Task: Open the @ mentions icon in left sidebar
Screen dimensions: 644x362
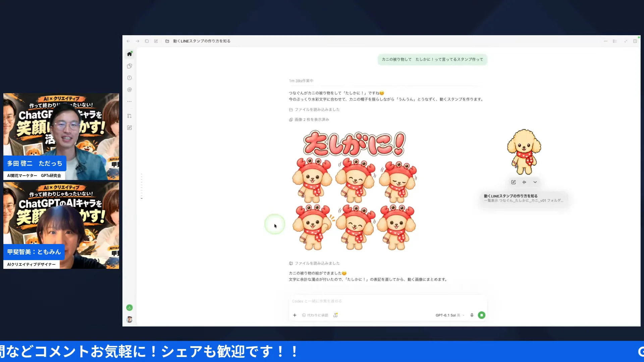Action: 129,89
